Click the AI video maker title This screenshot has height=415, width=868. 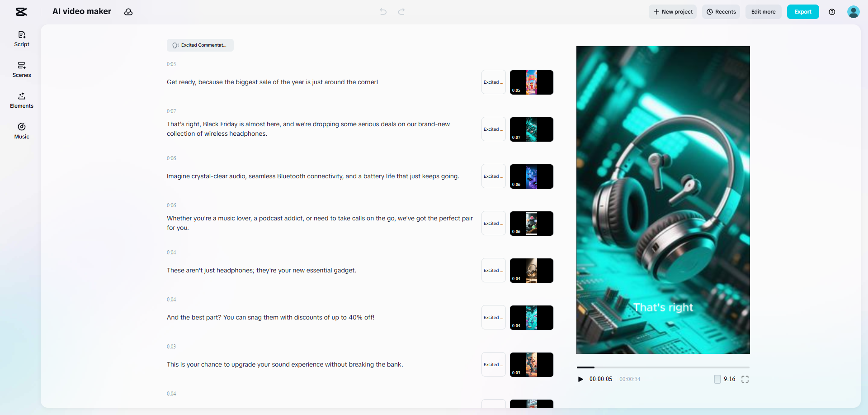tap(82, 12)
